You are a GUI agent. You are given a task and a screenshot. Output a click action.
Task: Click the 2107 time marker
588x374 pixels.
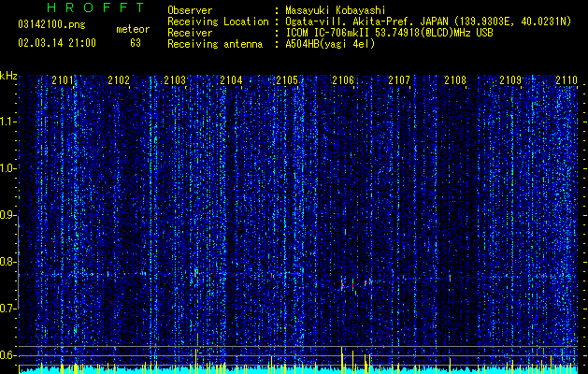(x=399, y=80)
